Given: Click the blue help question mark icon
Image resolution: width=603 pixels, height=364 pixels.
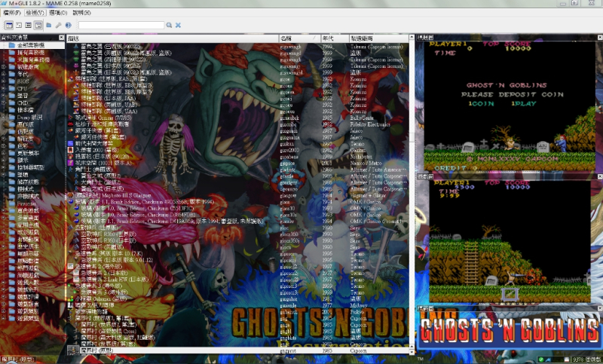Looking at the screenshot, I should click(68, 26).
